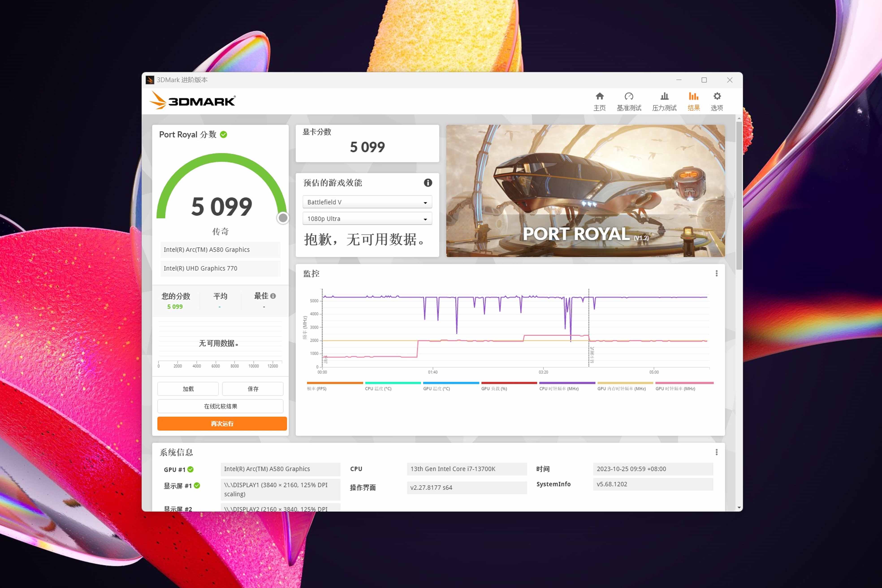Viewport: 882px width, 588px height.
Task: Close the 3DMark window
Action: (x=729, y=80)
